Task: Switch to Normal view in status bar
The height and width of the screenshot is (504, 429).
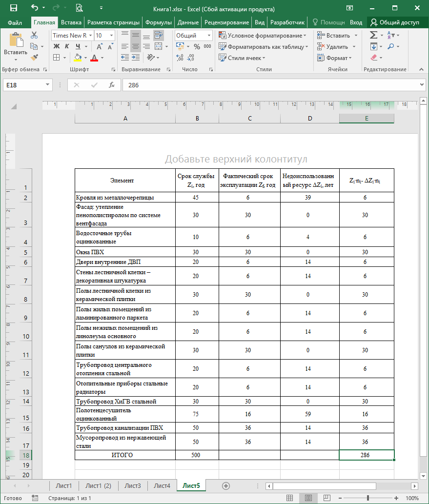Action: [x=289, y=498]
